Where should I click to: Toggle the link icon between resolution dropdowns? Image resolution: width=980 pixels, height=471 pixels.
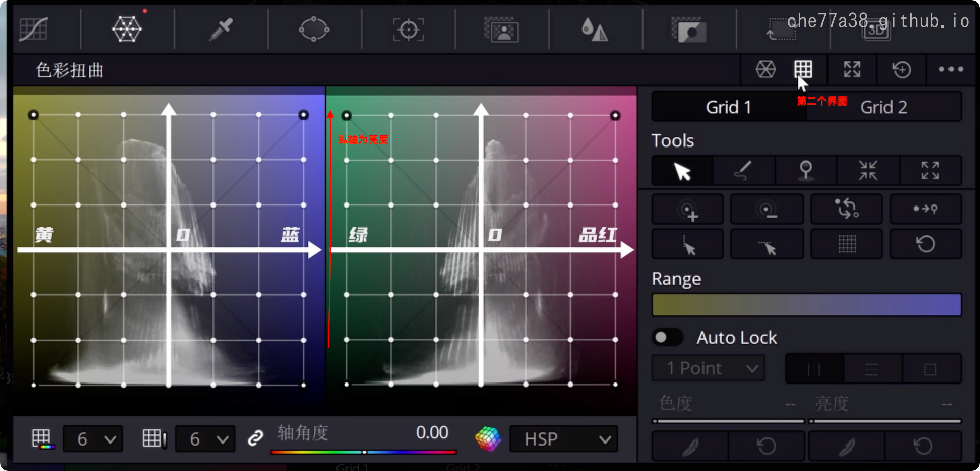(x=256, y=438)
